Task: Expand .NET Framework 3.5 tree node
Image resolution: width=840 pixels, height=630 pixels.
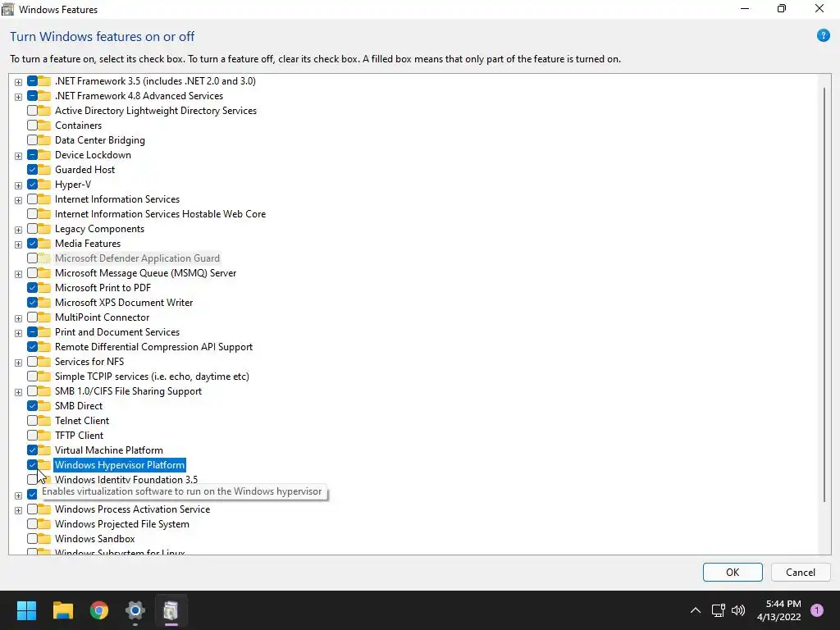Action: [18, 82]
